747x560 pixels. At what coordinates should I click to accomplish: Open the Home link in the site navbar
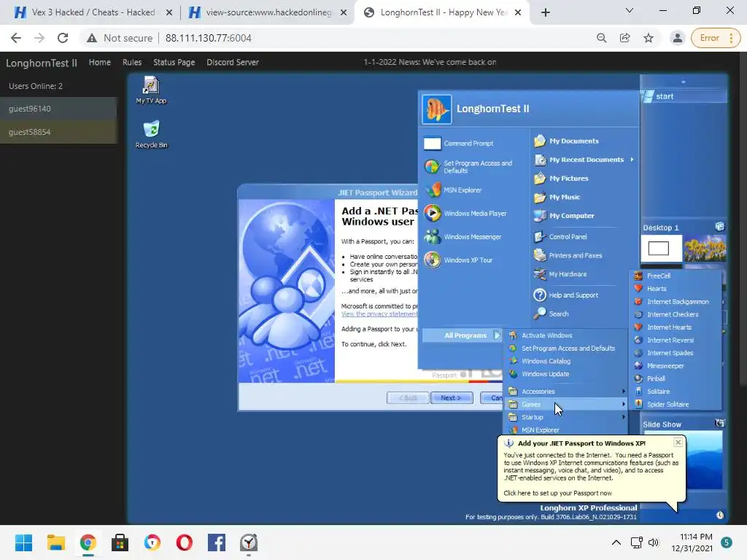click(x=99, y=63)
